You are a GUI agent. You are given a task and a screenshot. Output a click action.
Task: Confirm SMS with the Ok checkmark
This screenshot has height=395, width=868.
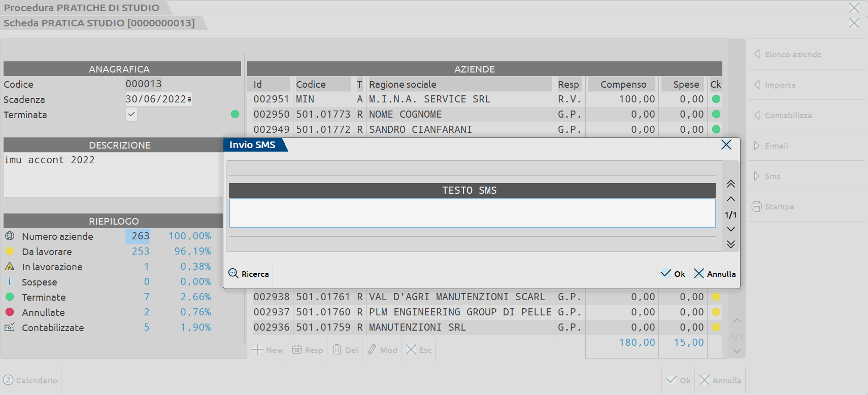click(x=666, y=273)
